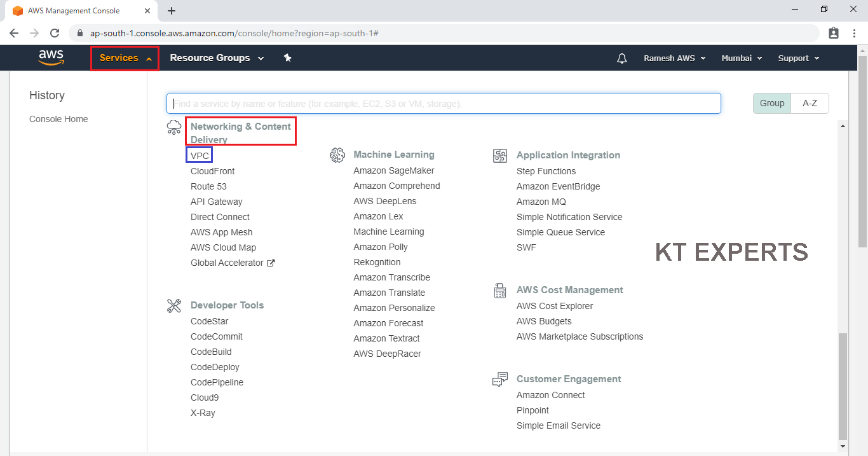
Task: Click the AWS logo home icon
Action: click(51, 57)
